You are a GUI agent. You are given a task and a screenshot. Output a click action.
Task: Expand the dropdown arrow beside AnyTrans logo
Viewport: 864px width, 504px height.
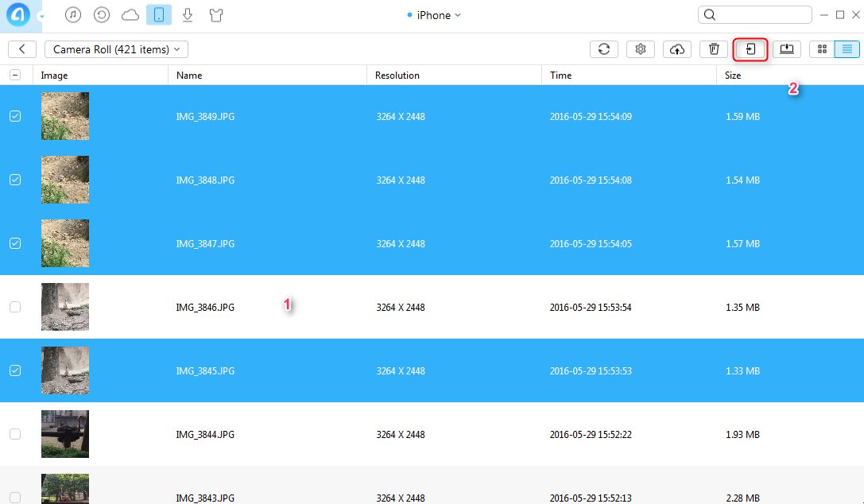click(x=41, y=16)
